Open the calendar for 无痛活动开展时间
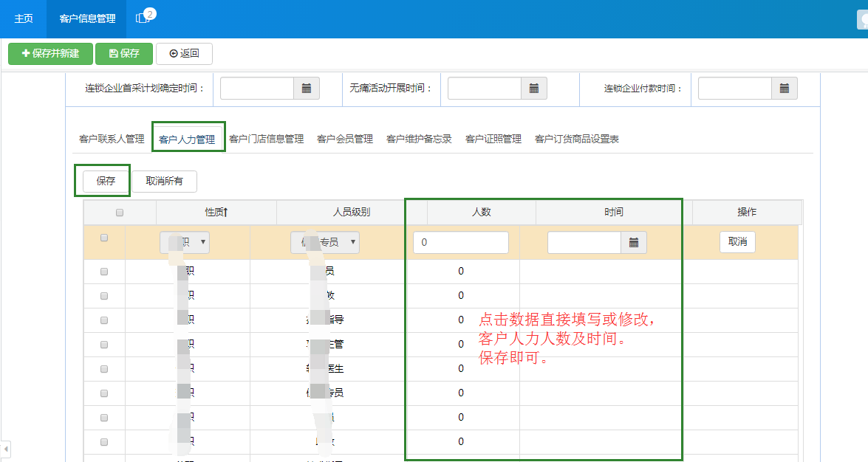Screen dimensions: 868x462 pos(536,87)
